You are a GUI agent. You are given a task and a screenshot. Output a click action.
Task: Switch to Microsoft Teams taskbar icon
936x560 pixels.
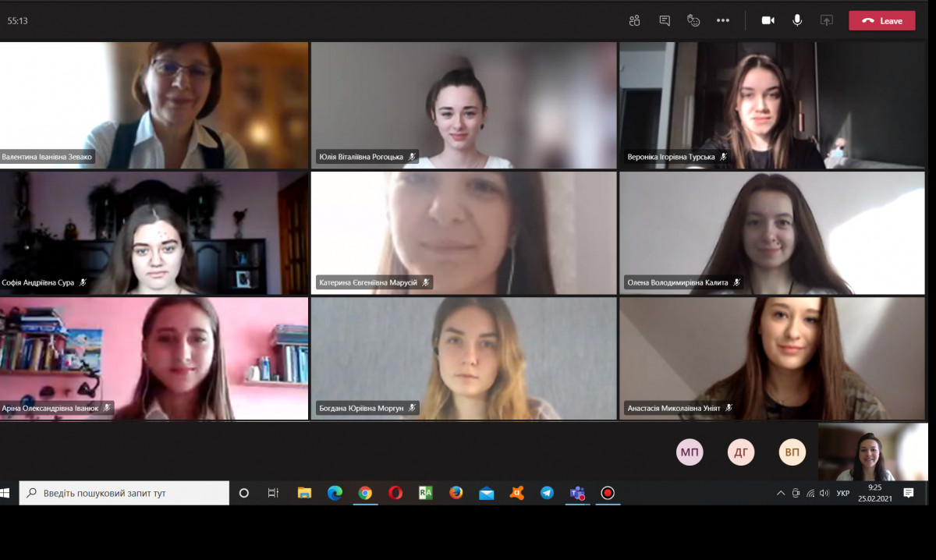(577, 493)
